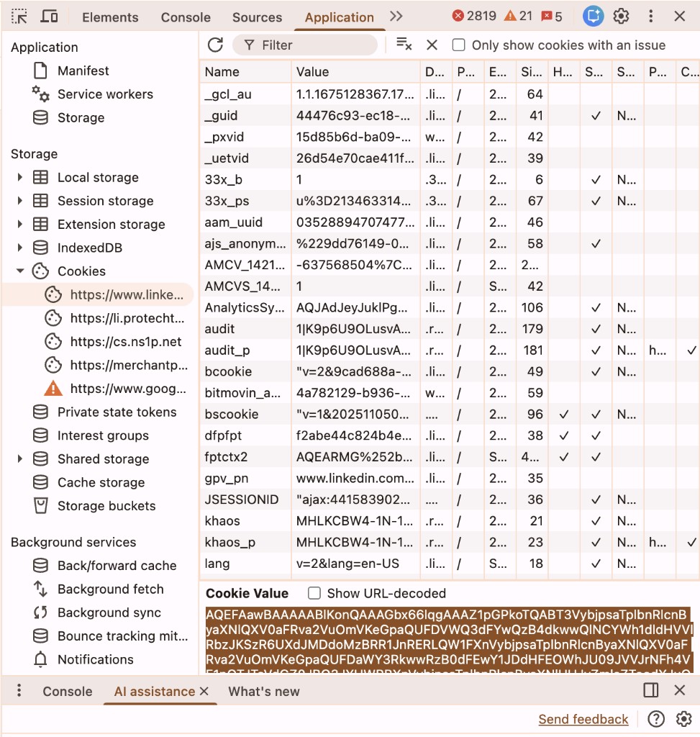700x737 pixels.
Task: Collapse the Cookies section
Action: [x=20, y=271]
